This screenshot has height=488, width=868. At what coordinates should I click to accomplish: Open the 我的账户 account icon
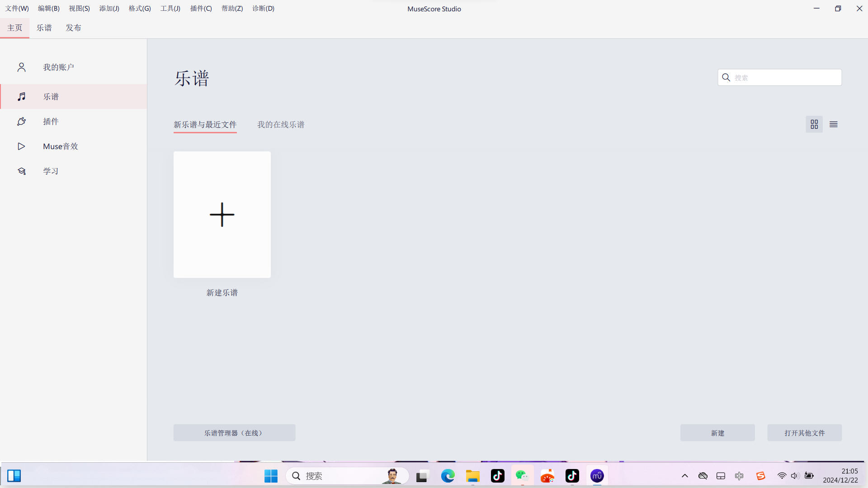(21, 67)
